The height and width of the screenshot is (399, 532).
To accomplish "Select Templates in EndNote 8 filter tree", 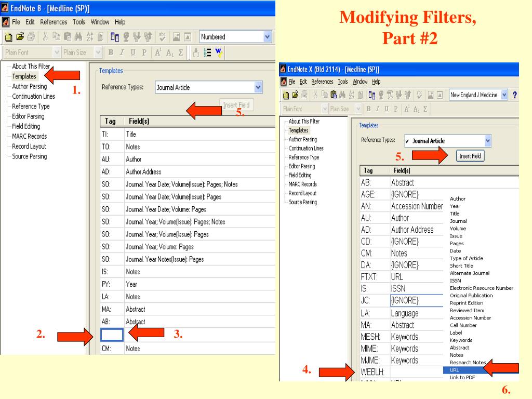I will click(x=24, y=76).
